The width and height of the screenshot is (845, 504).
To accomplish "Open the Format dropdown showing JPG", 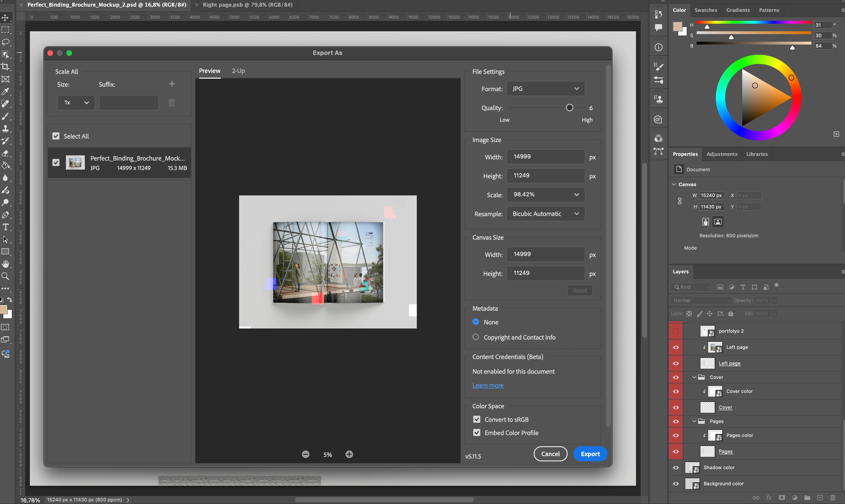I will click(x=546, y=89).
